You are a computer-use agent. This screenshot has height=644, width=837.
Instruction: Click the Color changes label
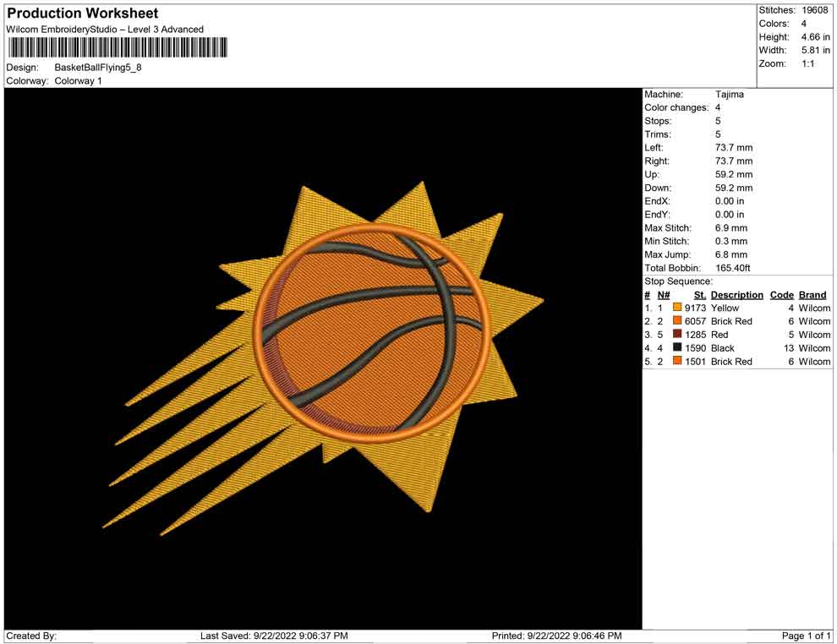pos(676,108)
